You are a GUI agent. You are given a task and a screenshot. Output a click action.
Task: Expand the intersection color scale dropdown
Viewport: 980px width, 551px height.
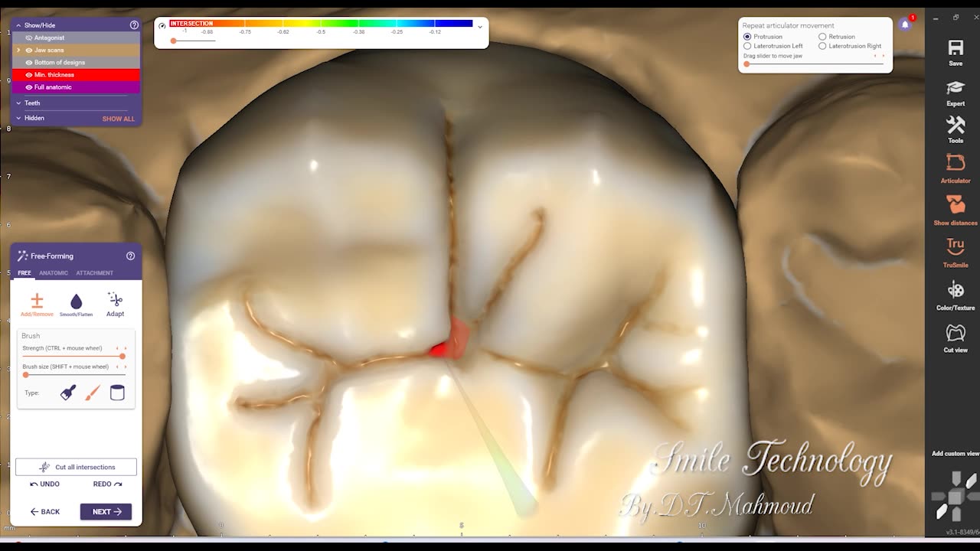pos(480,26)
